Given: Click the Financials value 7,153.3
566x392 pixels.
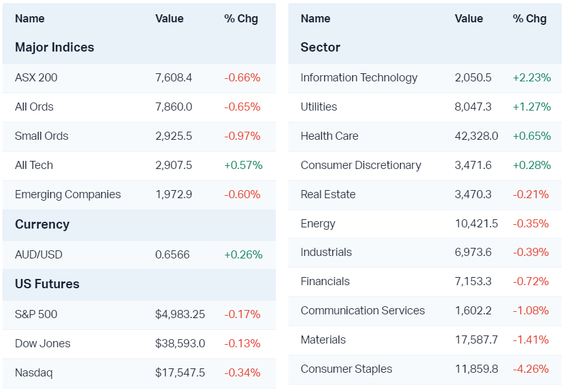Looking at the screenshot, I should [473, 281].
